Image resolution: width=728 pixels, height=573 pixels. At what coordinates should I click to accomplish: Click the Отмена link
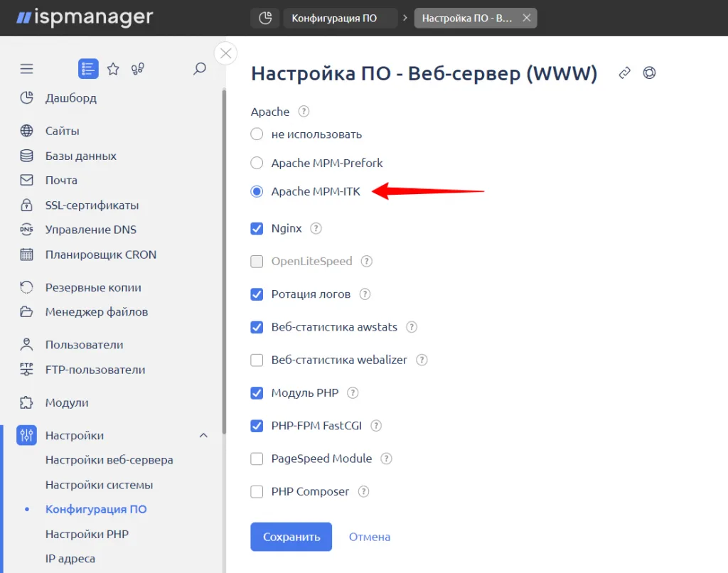370,537
